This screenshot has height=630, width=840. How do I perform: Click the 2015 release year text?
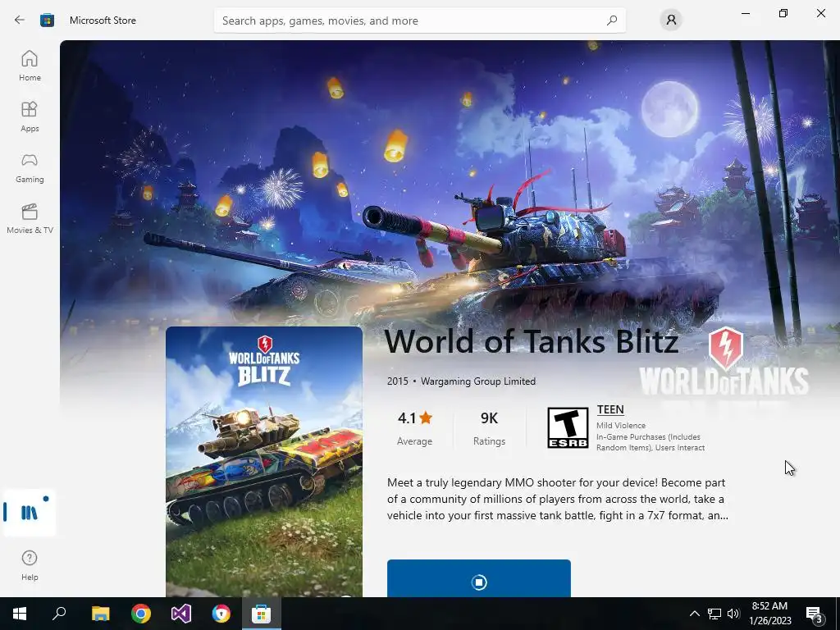398,381
